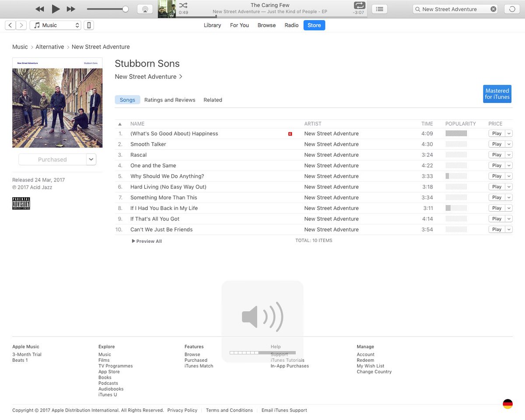Open the Up Next queue list
This screenshot has width=525, height=420.
(379, 9)
